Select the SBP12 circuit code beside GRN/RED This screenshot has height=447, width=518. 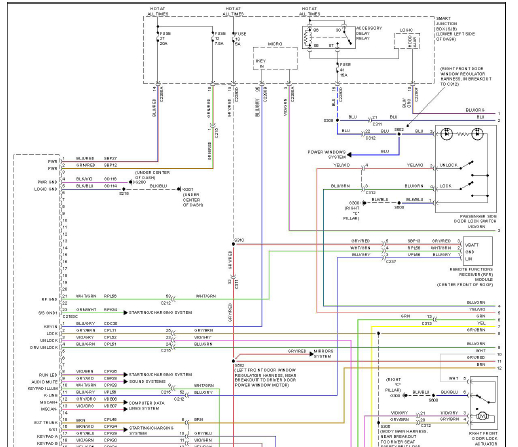110,165
